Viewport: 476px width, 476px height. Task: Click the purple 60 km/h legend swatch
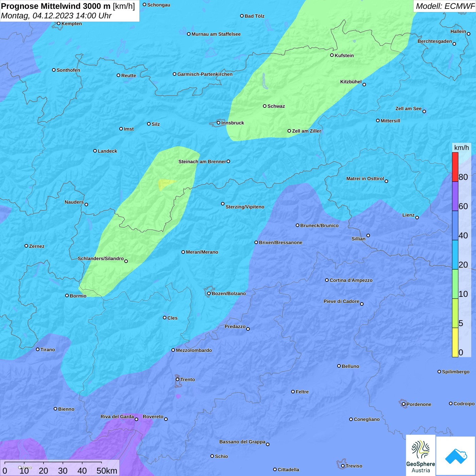pyautogui.click(x=455, y=196)
